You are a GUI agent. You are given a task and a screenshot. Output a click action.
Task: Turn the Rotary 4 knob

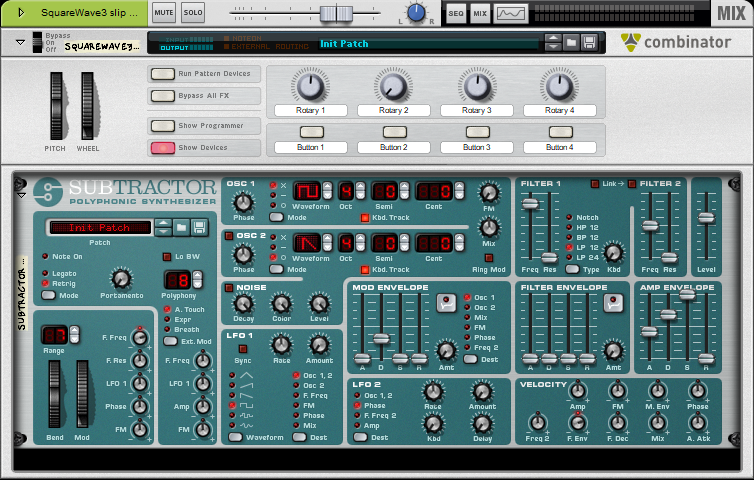(x=559, y=87)
